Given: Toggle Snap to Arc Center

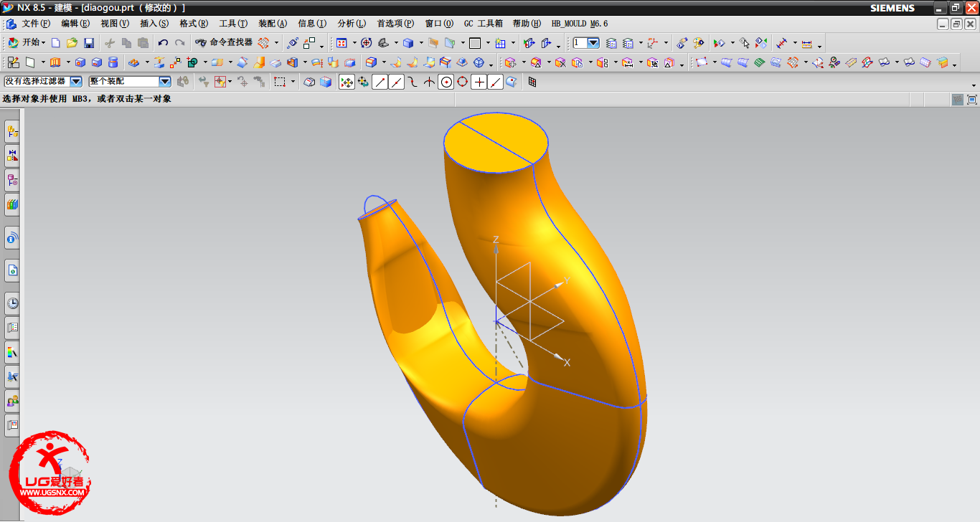Looking at the screenshot, I should [x=446, y=82].
